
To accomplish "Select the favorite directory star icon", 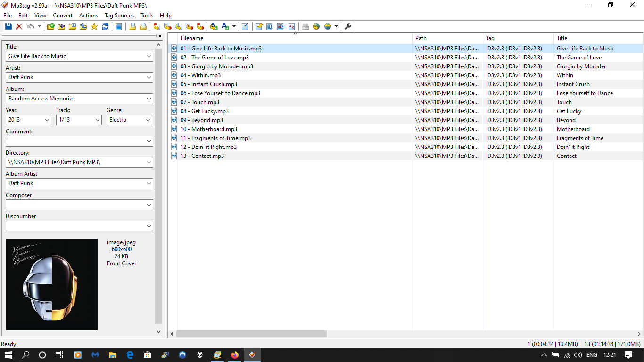I will [x=94, y=26].
